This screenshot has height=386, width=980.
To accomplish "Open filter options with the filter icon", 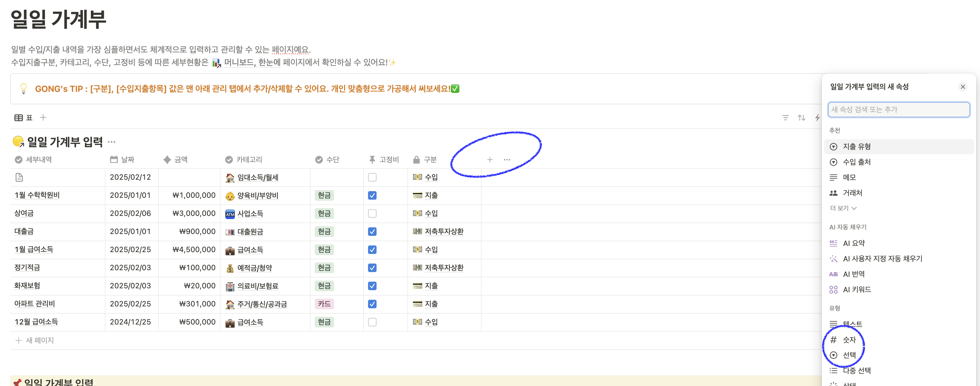I will (786, 117).
